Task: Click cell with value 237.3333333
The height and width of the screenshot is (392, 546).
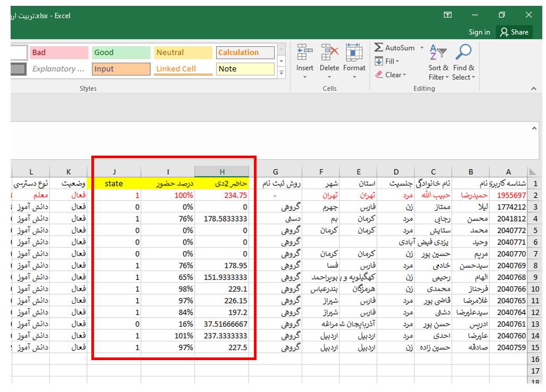Action: click(x=222, y=336)
